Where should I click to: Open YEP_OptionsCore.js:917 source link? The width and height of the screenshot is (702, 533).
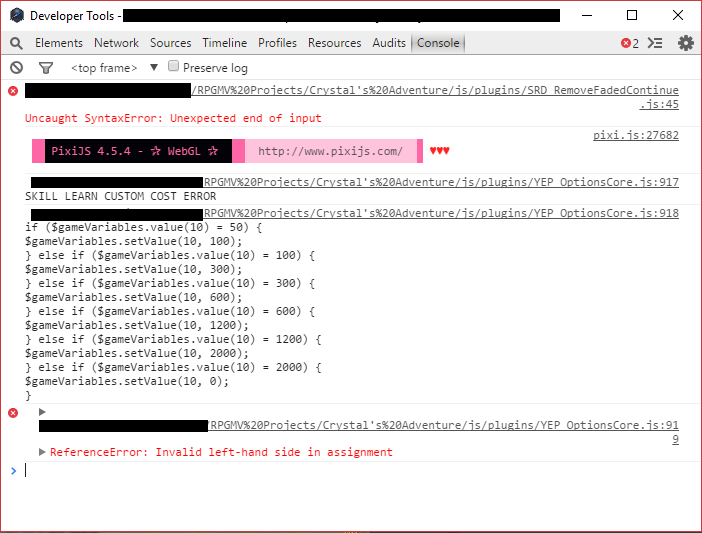(441, 182)
